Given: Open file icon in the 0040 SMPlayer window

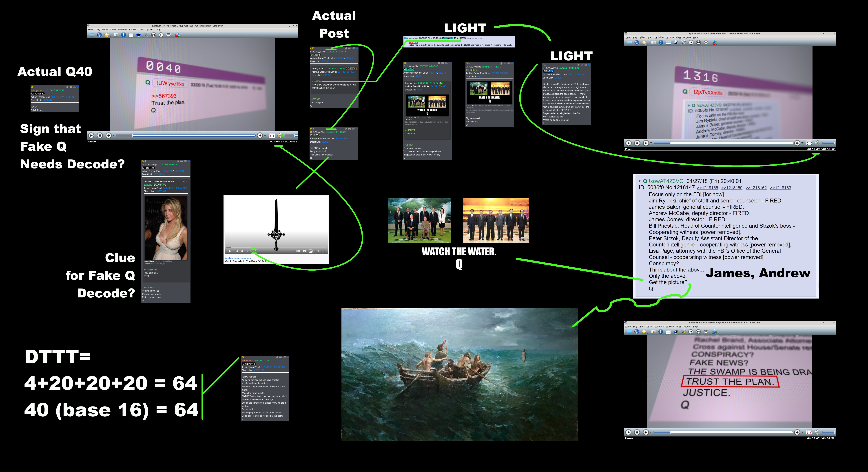Looking at the screenshot, I should coord(92,35).
